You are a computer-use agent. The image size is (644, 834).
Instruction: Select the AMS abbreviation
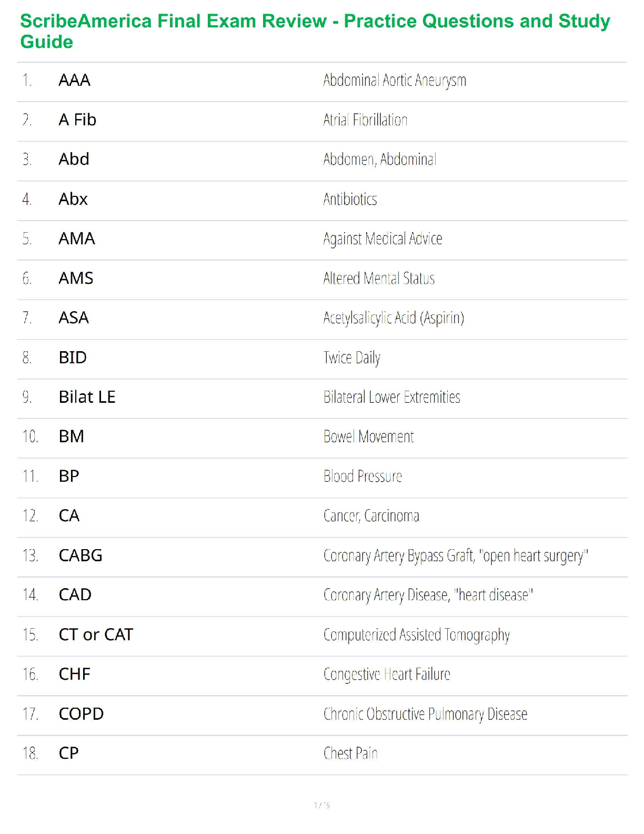pyautogui.click(x=76, y=279)
